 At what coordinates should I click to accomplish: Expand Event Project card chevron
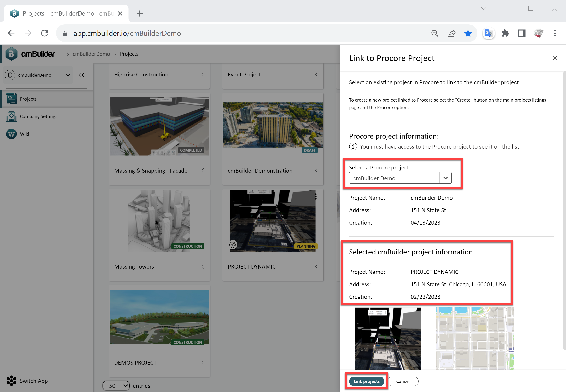tap(316, 74)
